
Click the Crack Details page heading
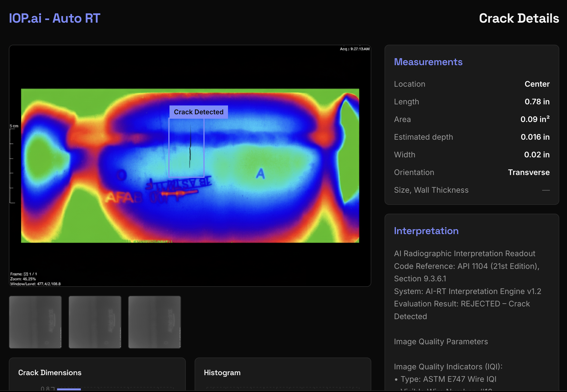click(x=519, y=18)
